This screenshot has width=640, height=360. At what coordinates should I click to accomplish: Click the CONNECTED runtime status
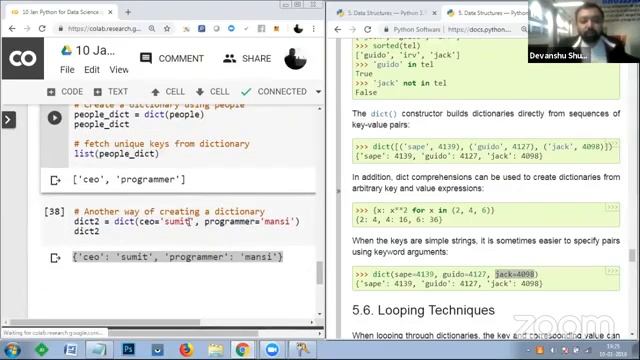[x=274, y=92]
